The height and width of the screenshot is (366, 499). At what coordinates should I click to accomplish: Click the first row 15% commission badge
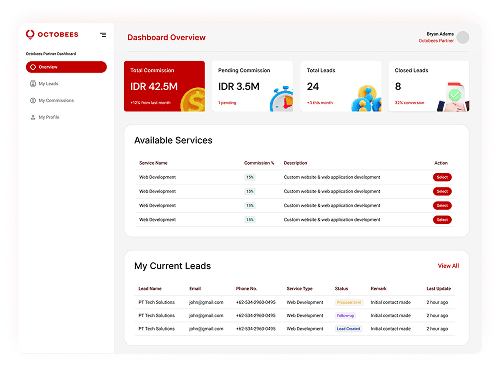250,177
